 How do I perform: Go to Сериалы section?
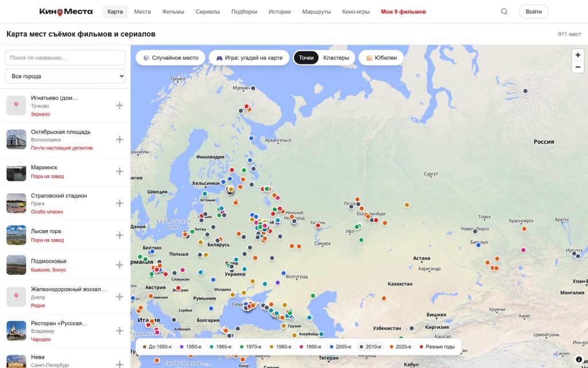coord(207,11)
